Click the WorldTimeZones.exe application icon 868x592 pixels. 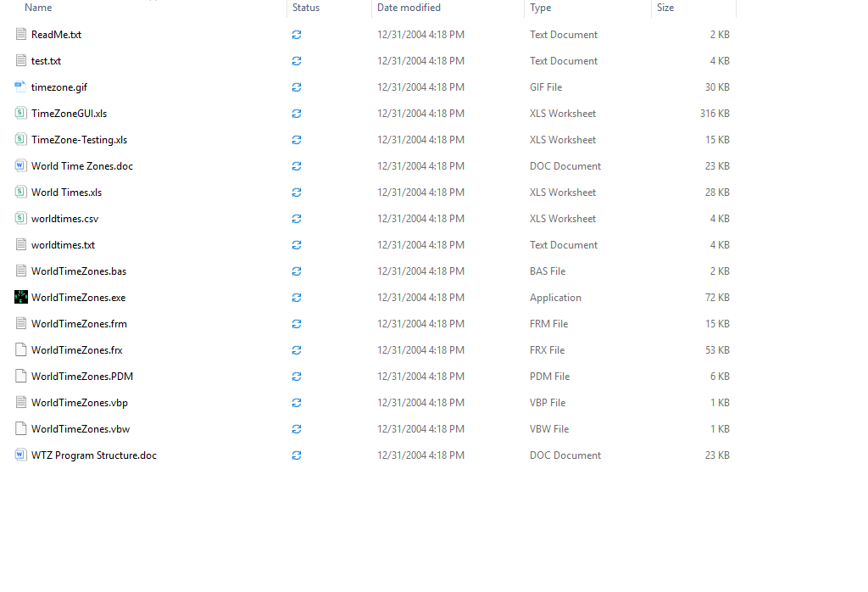21,298
